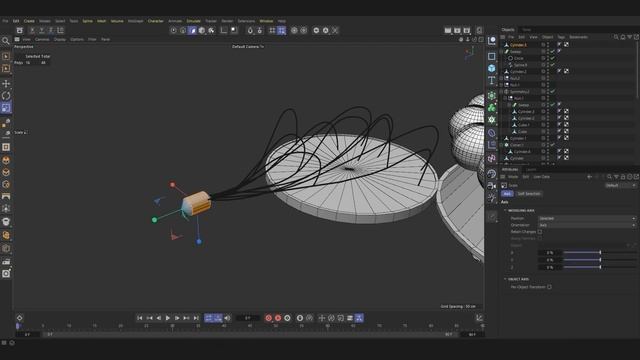
Task: Click the light icon in object palette
Action: pyautogui.click(x=492, y=198)
